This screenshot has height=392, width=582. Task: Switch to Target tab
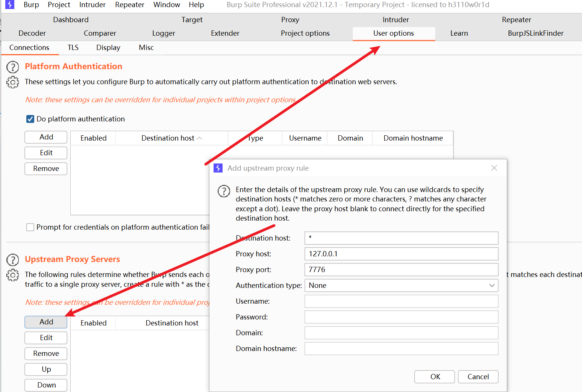tap(192, 20)
